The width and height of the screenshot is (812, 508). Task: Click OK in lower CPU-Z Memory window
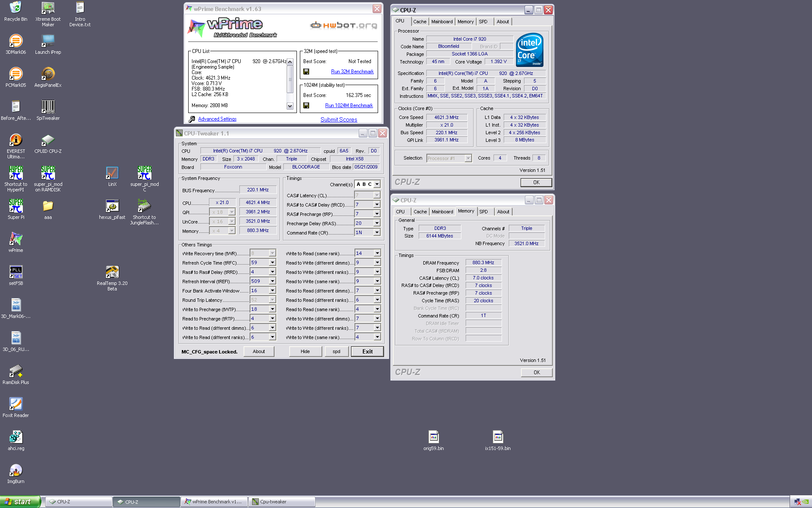tap(537, 373)
